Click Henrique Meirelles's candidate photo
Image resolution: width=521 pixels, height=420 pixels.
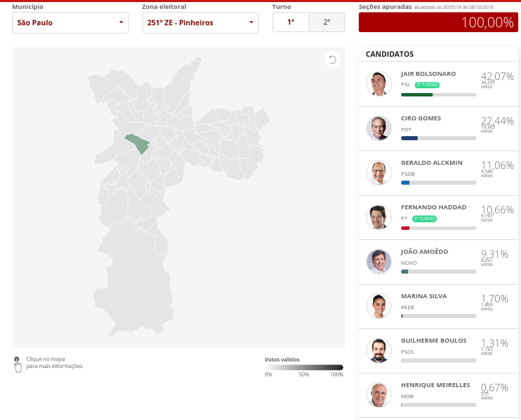378,395
